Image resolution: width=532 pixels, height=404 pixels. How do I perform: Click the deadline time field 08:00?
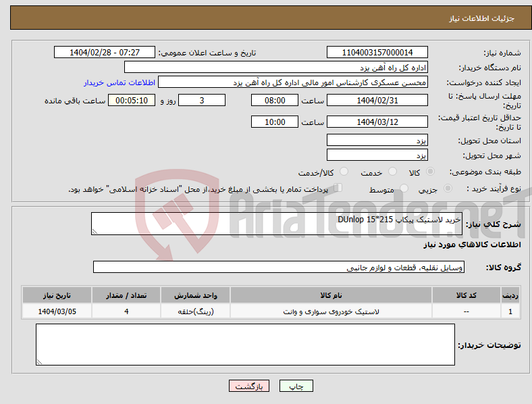[x=275, y=100]
